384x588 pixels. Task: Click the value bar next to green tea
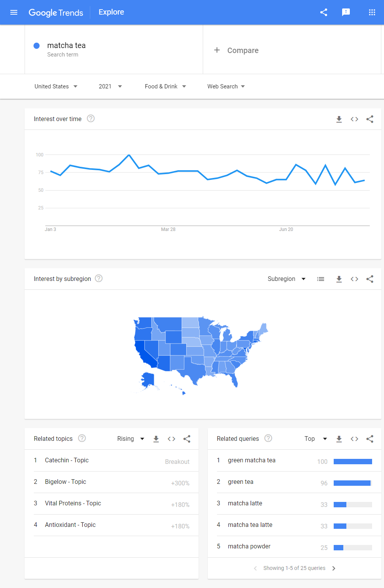pyautogui.click(x=353, y=483)
